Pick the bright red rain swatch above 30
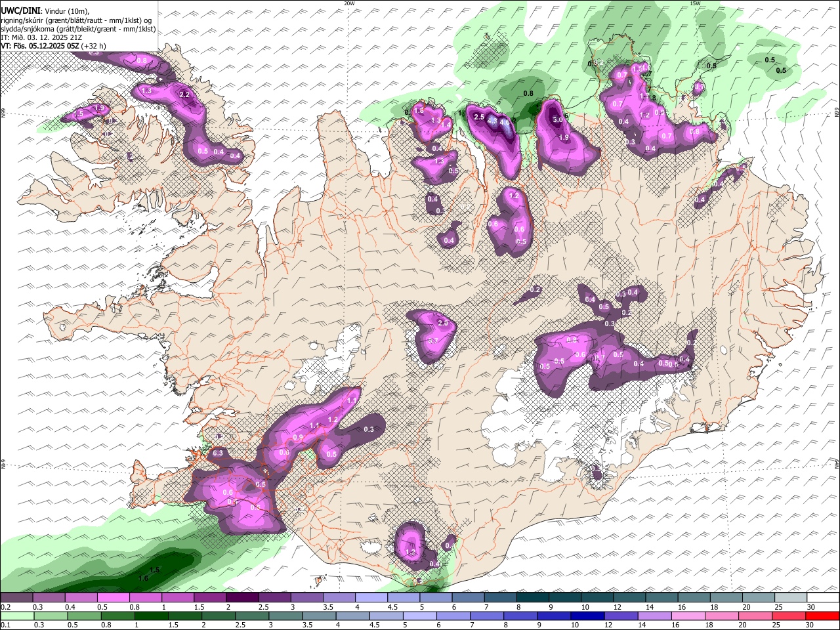840x630 pixels. [824, 616]
